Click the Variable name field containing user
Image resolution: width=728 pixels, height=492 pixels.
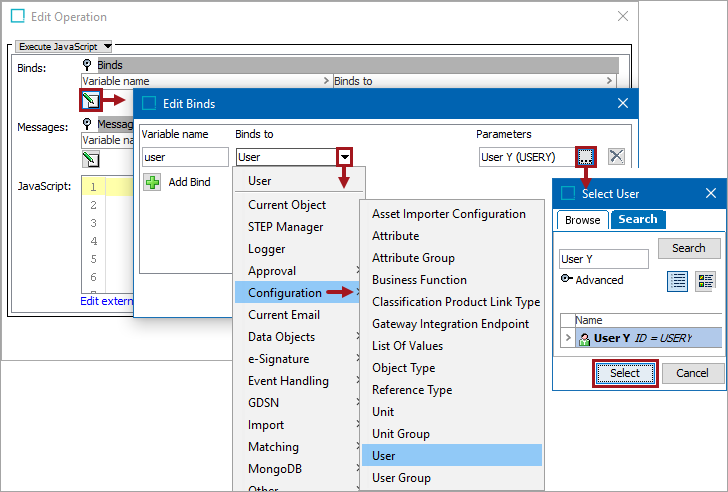(185, 157)
